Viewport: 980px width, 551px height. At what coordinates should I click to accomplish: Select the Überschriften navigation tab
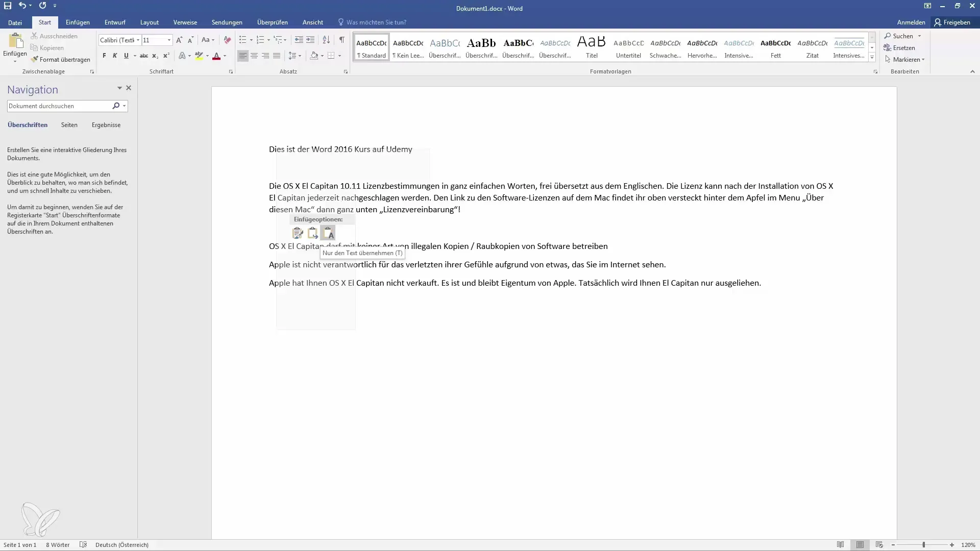28,124
